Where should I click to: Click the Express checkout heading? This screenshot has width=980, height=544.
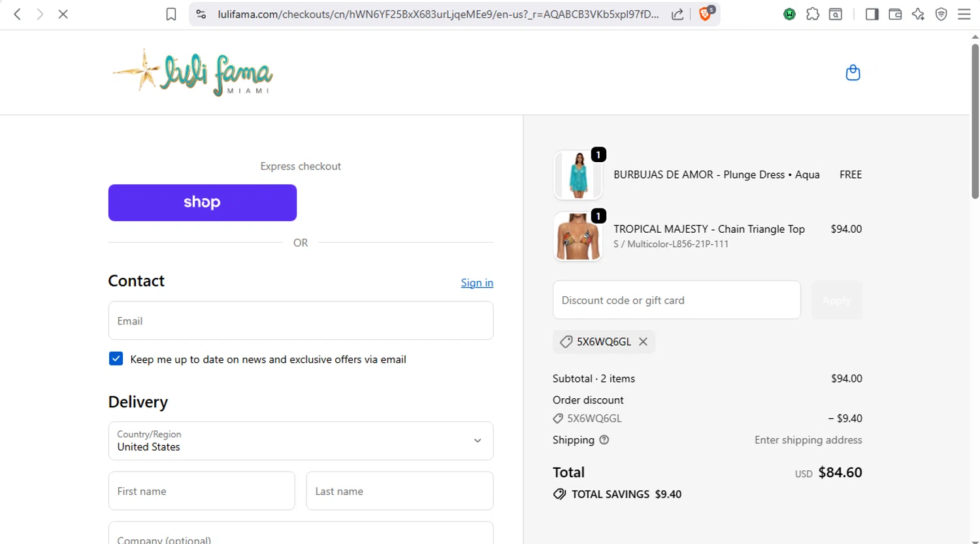pos(301,166)
